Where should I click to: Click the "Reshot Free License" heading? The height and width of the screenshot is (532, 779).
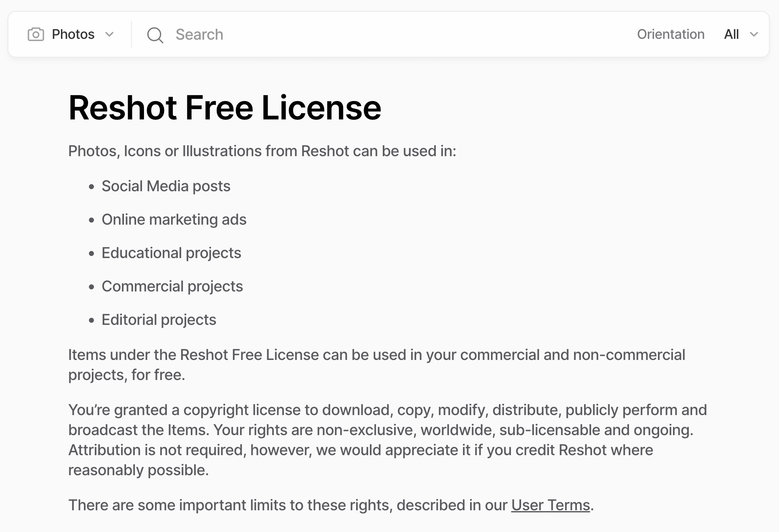[225, 108]
